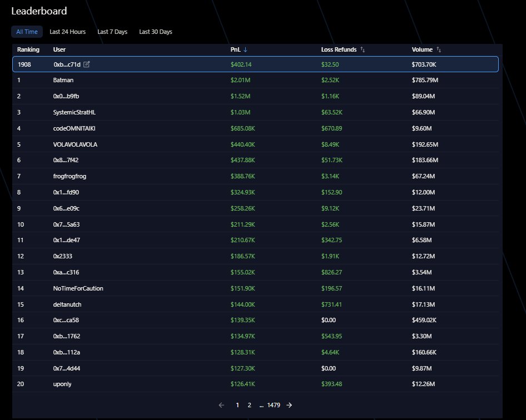The height and width of the screenshot is (420, 526).
Task: Click the User column header
Action: pyautogui.click(x=59, y=49)
